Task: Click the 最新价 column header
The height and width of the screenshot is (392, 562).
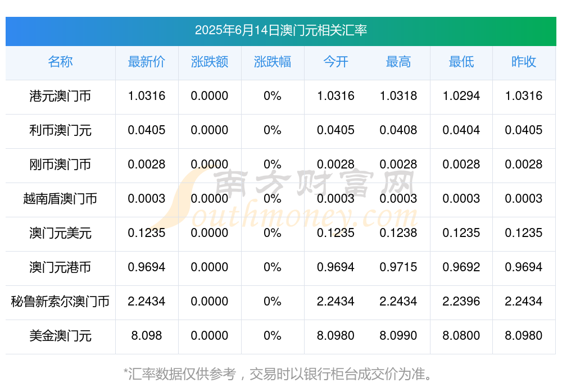Action: (147, 62)
